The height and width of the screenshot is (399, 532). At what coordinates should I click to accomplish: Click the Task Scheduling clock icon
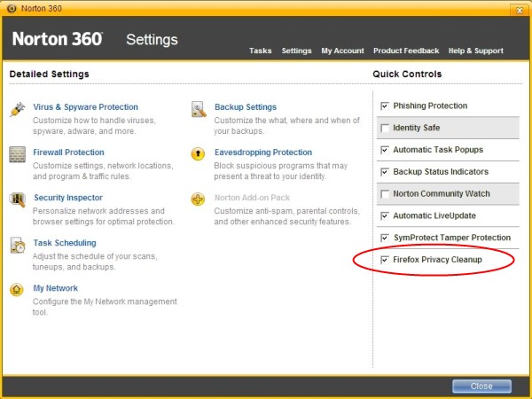(x=18, y=245)
